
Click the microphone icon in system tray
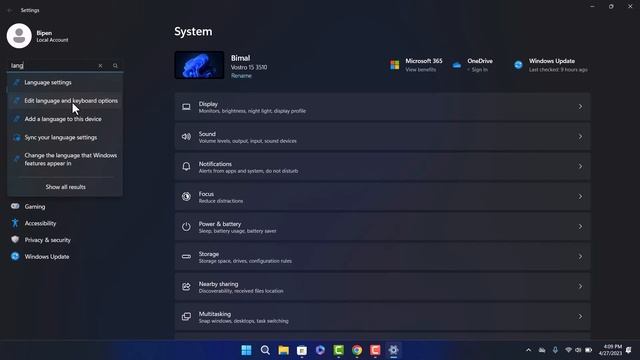(x=555, y=350)
